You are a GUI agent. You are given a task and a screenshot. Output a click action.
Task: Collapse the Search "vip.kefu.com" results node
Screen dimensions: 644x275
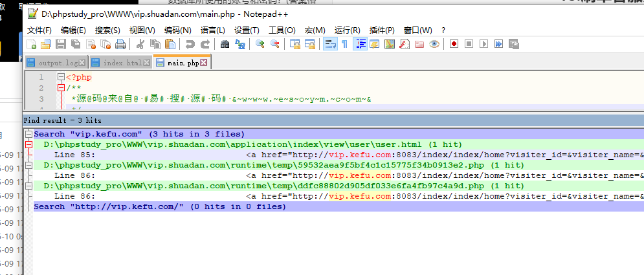coord(28,134)
